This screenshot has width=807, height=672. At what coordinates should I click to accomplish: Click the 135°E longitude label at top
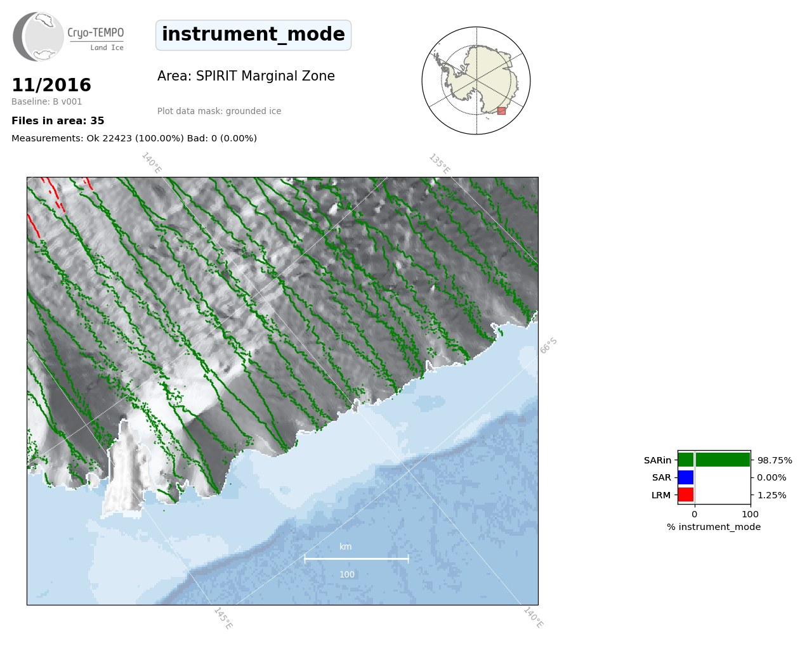[x=439, y=164]
